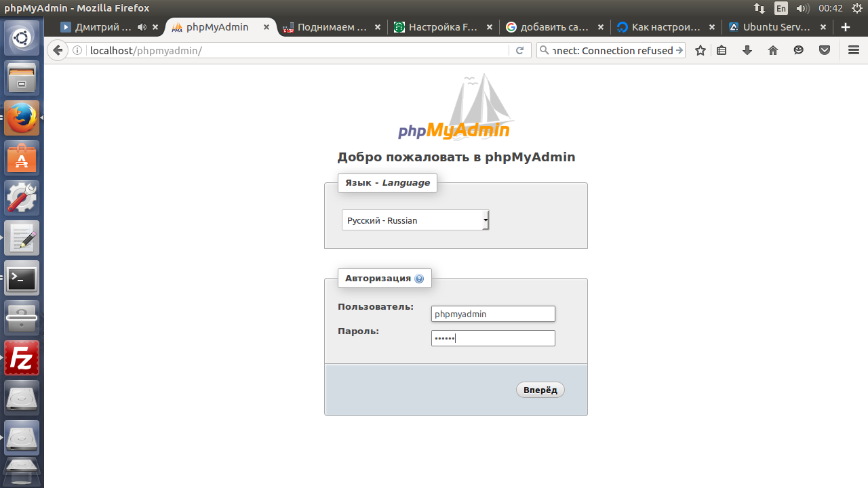
Task: Reload the page with refresh icon
Action: 519,51
